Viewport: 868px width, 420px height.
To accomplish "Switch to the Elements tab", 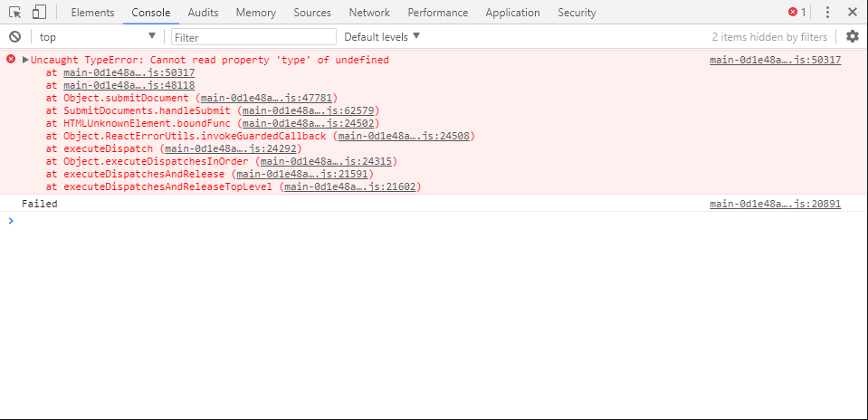I will point(92,12).
